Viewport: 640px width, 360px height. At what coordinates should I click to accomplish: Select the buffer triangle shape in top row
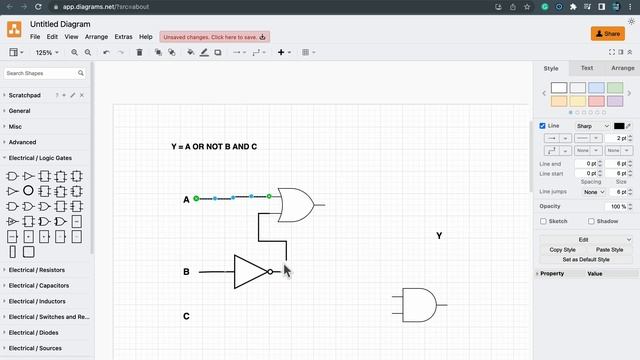coord(28,176)
